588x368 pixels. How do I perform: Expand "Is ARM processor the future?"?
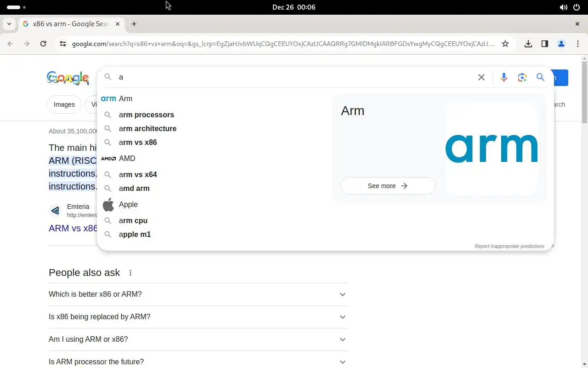pos(198,362)
